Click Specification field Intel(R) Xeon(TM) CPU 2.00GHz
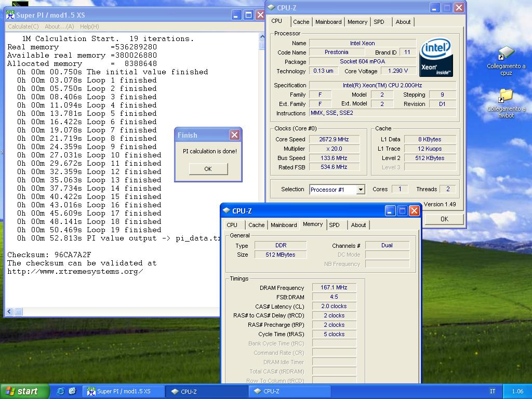This screenshot has width=532, height=399. [x=382, y=85]
